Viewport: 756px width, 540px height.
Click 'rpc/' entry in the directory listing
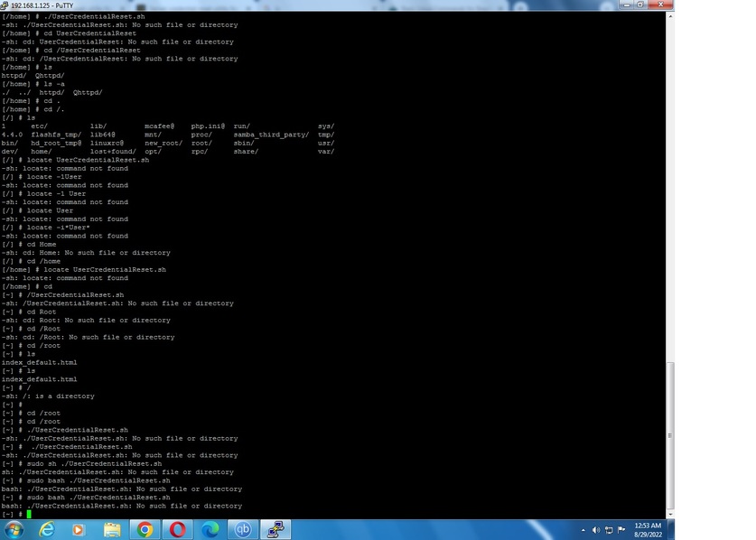point(200,152)
